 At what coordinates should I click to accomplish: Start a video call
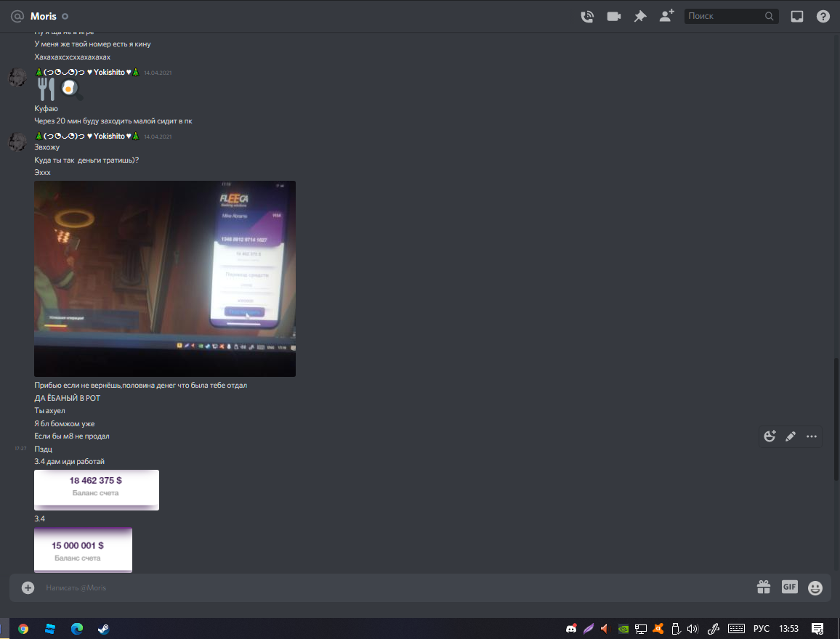click(x=614, y=16)
